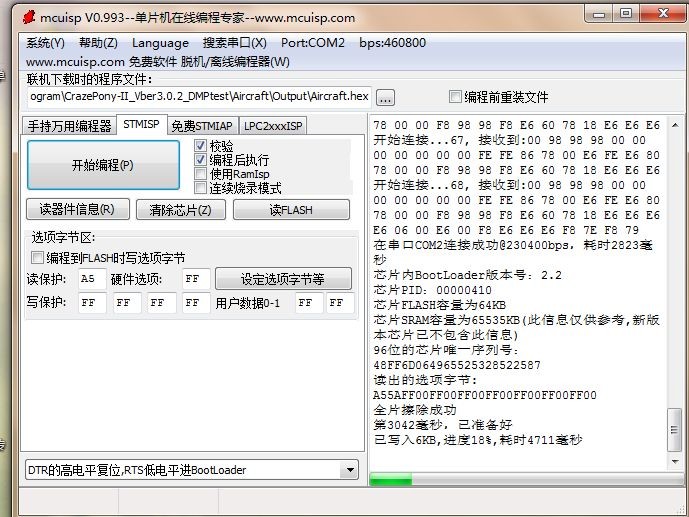Click the log scrollbar thumb
This screenshot has width=689, height=517.
[674, 430]
